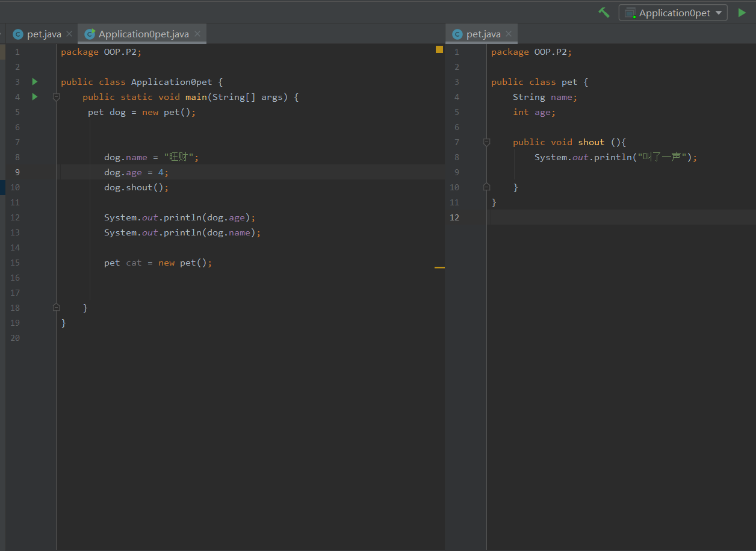The width and height of the screenshot is (756, 551).
Task: Jump to the yellow warning stripe marker near line 15
Action: click(x=439, y=267)
